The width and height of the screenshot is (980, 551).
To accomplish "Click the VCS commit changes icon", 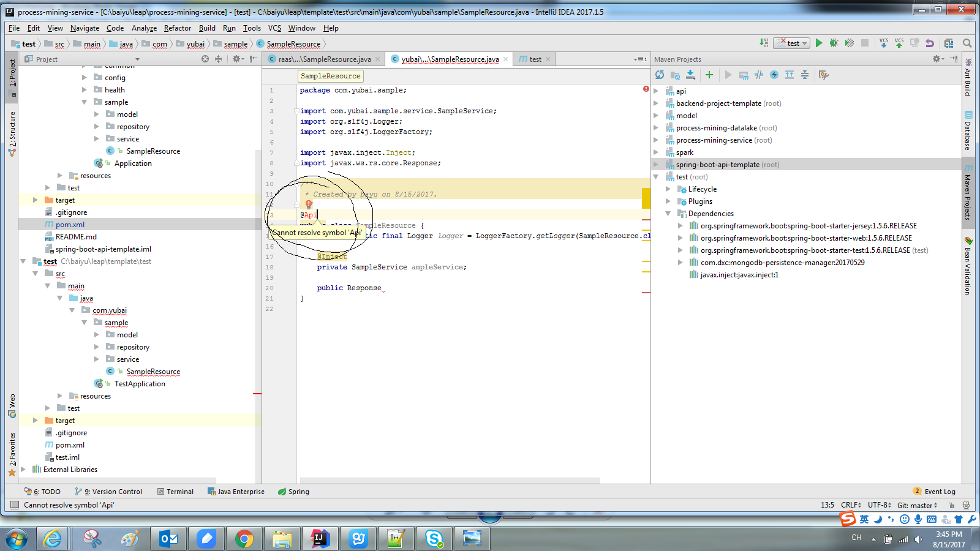I will click(x=899, y=43).
